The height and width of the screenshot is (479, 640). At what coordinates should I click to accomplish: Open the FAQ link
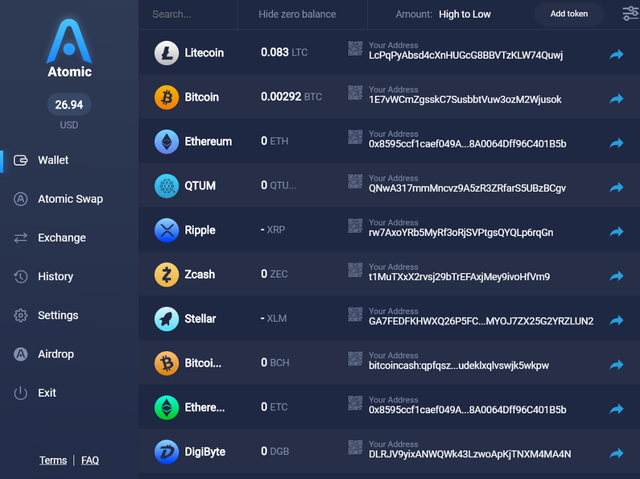[x=90, y=460]
